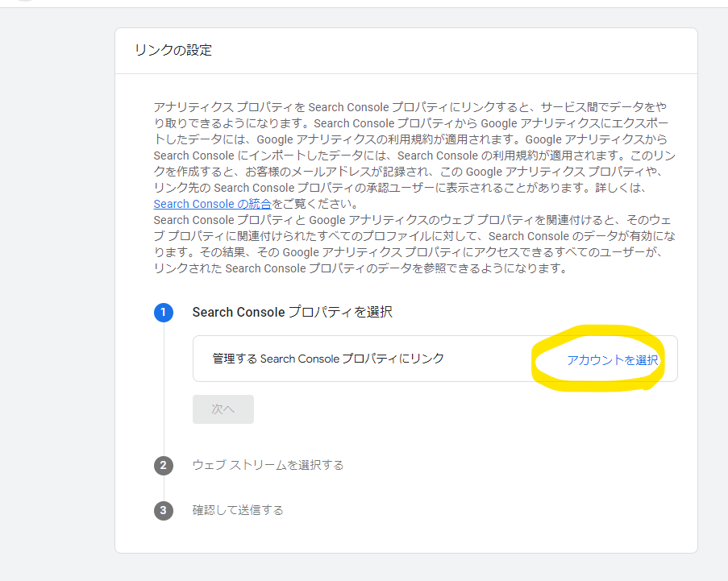The width and height of the screenshot is (728, 581).
Task: Select step 2 circle for ウェブ ストリーム
Action: point(164,466)
